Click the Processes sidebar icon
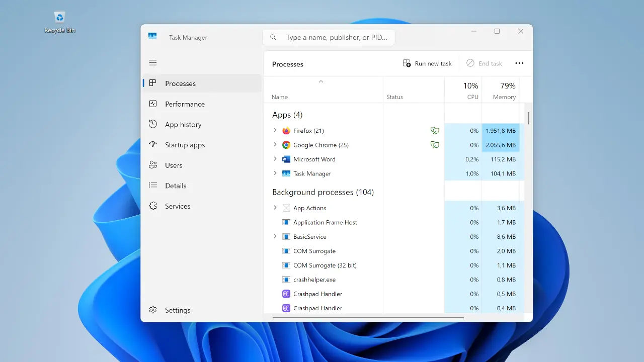 coord(153,83)
